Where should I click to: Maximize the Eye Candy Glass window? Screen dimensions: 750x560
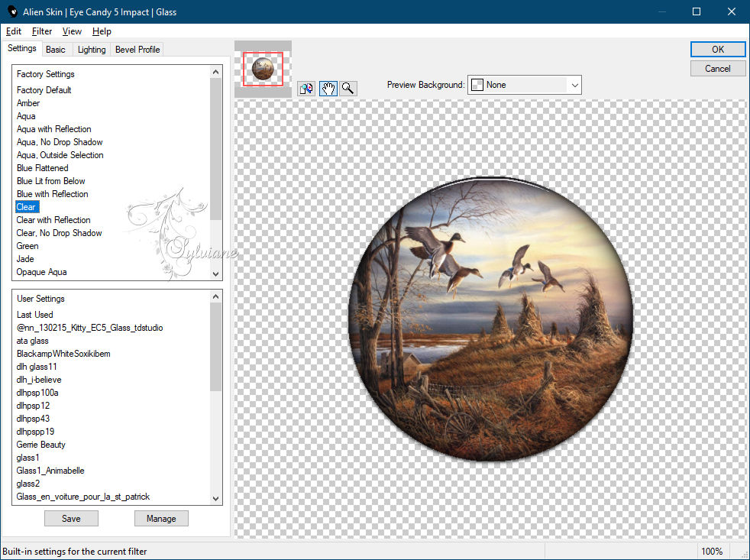pyautogui.click(x=697, y=11)
